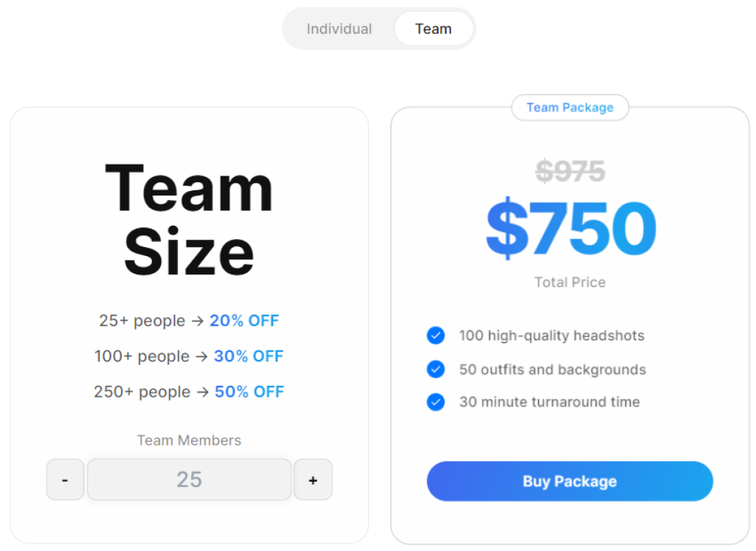The width and height of the screenshot is (756, 551).
Task: Toggle the pricing selector pill
Action: coord(379,28)
